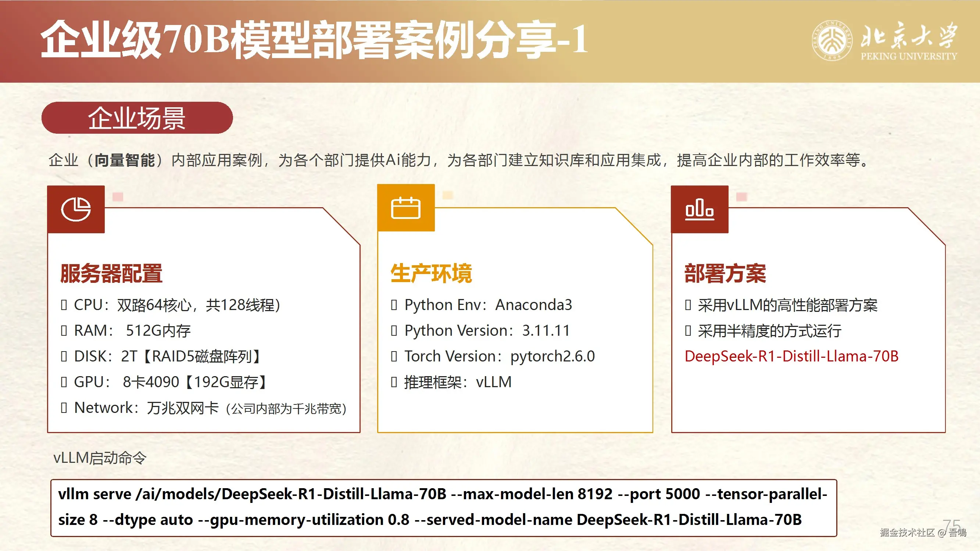Click the calendar icon on orange square
Screen dimensions: 980x551
(405, 208)
